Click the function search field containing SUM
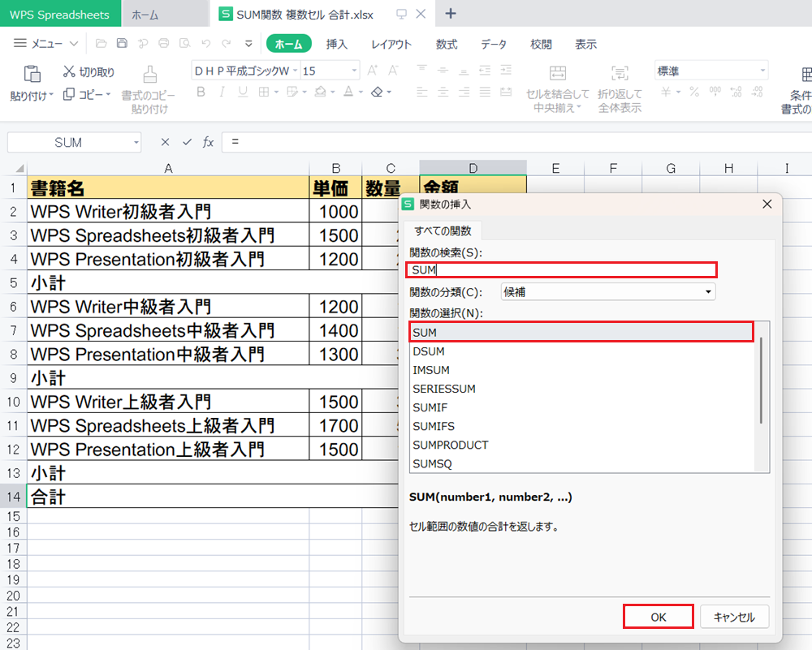The width and height of the screenshot is (812, 650). click(x=561, y=269)
